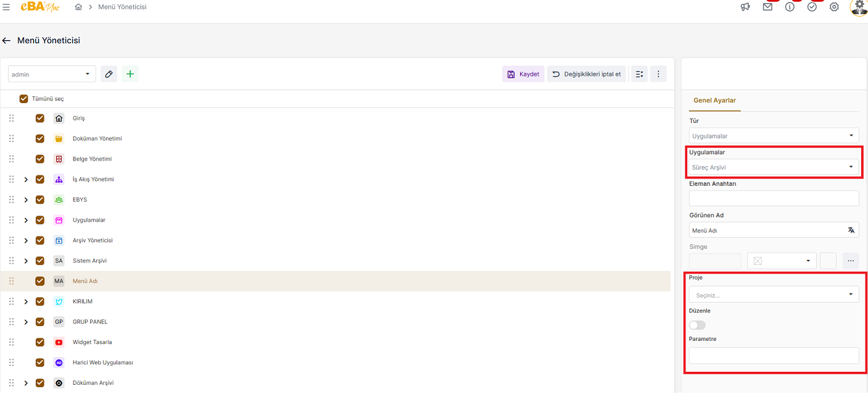Open the tasks checkmark circle icon
The height and width of the screenshot is (394, 868).
pyautogui.click(x=812, y=7)
